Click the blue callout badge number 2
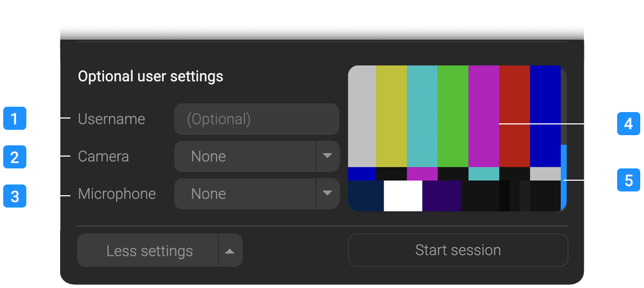 coord(15,157)
